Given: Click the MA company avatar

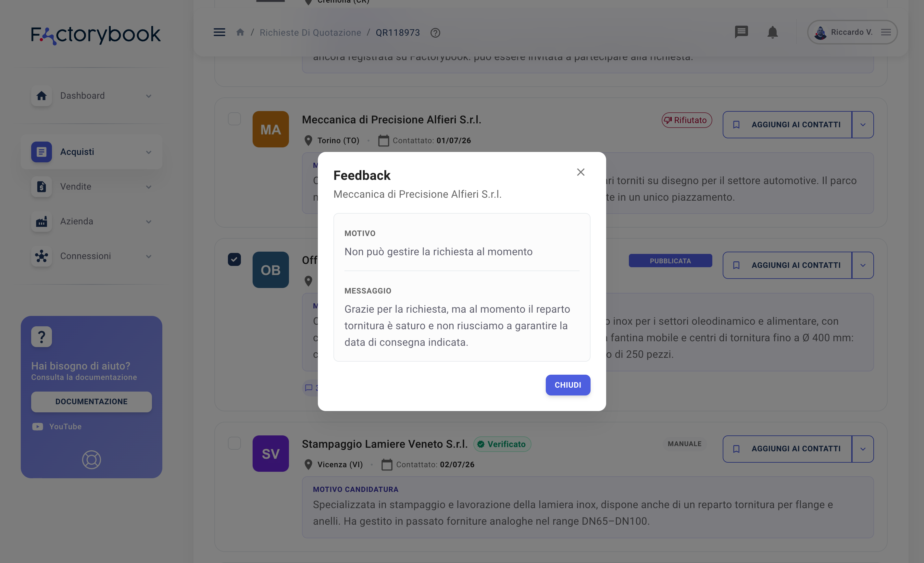Looking at the screenshot, I should [270, 130].
